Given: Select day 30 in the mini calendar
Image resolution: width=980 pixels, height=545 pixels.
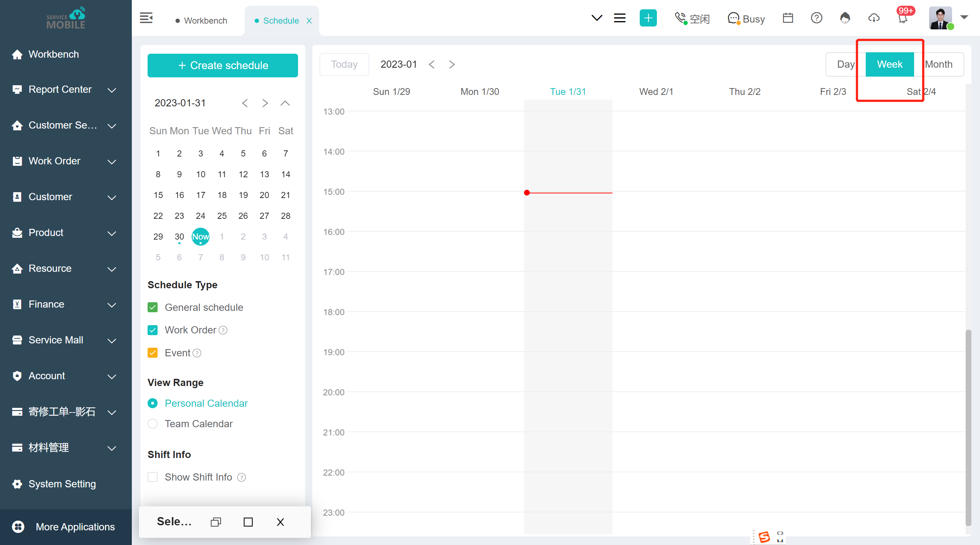Looking at the screenshot, I should pyautogui.click(x=179, y=237).
